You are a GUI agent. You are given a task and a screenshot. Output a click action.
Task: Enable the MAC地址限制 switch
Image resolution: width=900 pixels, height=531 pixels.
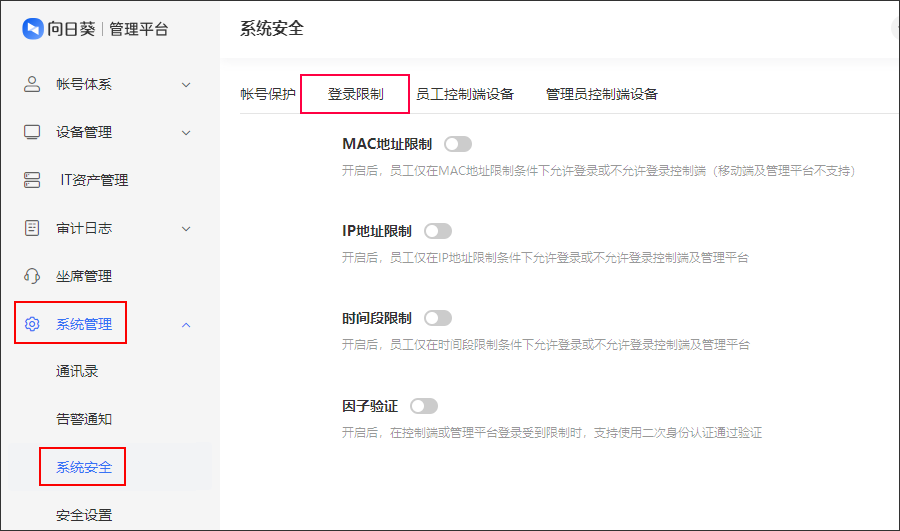[x=458, y=144]
